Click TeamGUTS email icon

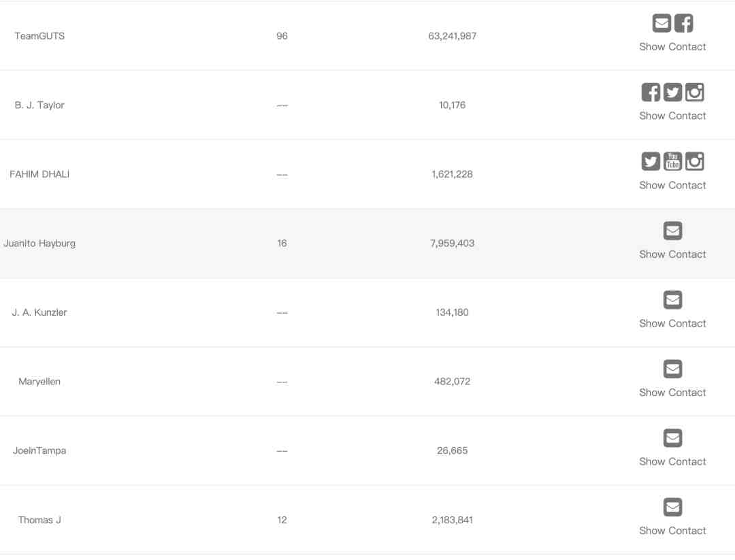point(661,23)
